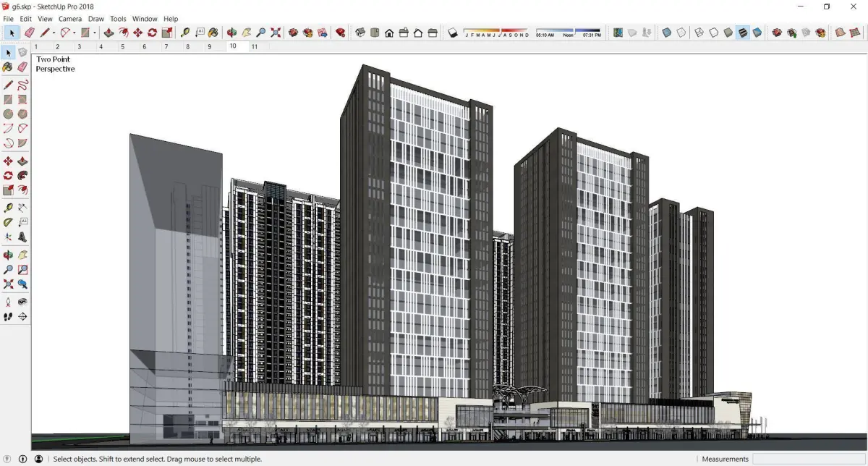Viewport: 868px width, 466px height.
Task: Activate the Walk footprints tool
Action: pyautogui.click(x=8, y=316)
